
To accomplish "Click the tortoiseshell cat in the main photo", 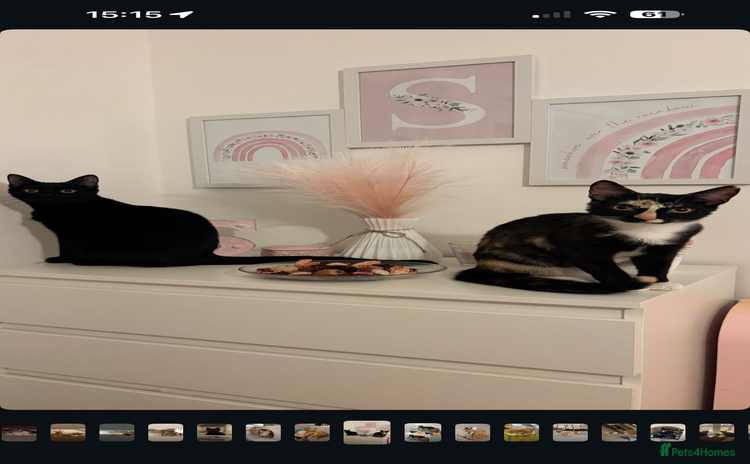I will (610, 240).
